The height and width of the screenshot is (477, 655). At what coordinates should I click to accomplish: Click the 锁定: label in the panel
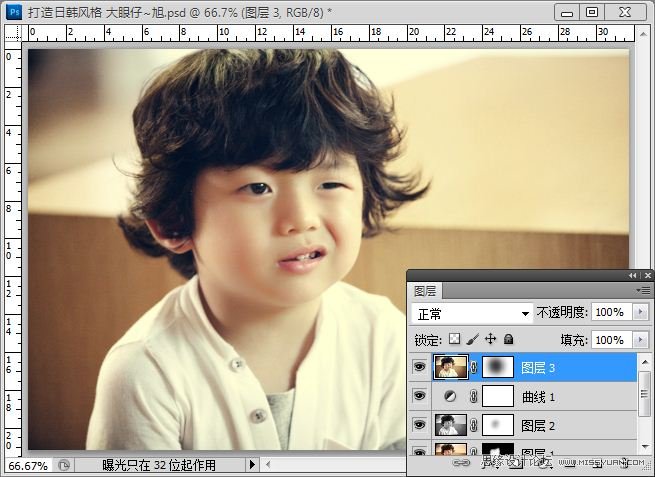coord(428,340)
